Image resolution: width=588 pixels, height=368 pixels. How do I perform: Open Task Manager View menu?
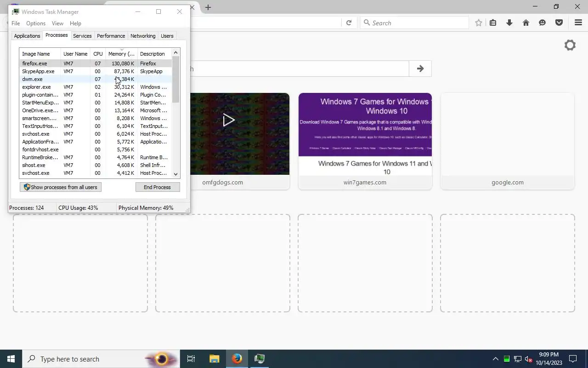click(x=57, y=23)
